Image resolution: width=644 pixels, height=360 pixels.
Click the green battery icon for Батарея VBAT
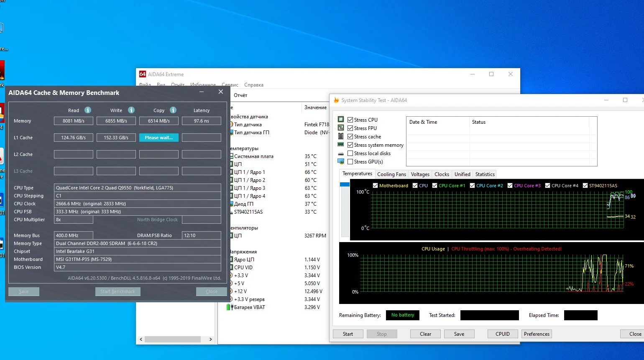click(229, 307)
